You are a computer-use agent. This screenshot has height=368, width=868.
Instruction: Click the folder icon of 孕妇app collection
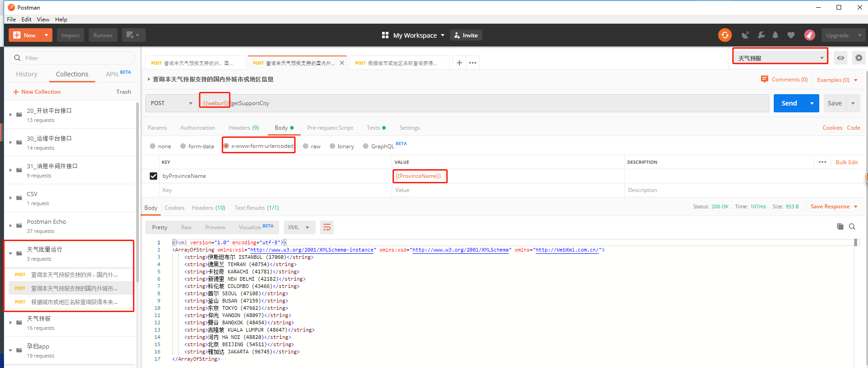click(x=19, y=350)
